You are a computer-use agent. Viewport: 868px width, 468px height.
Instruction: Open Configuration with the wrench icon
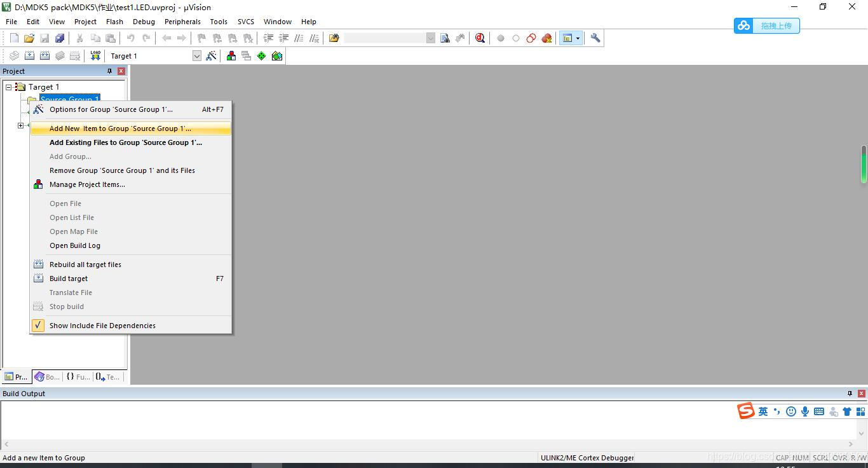(595, 38)
